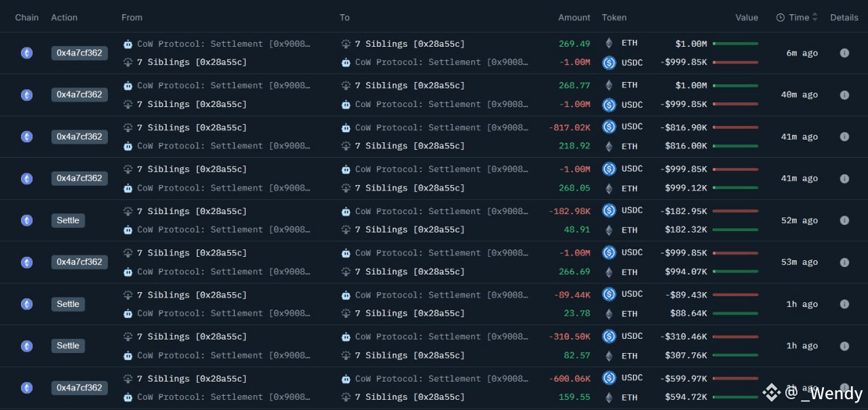Click the ETH icon in the 52m ago row

pyautogui.click(x=608, y=229)
